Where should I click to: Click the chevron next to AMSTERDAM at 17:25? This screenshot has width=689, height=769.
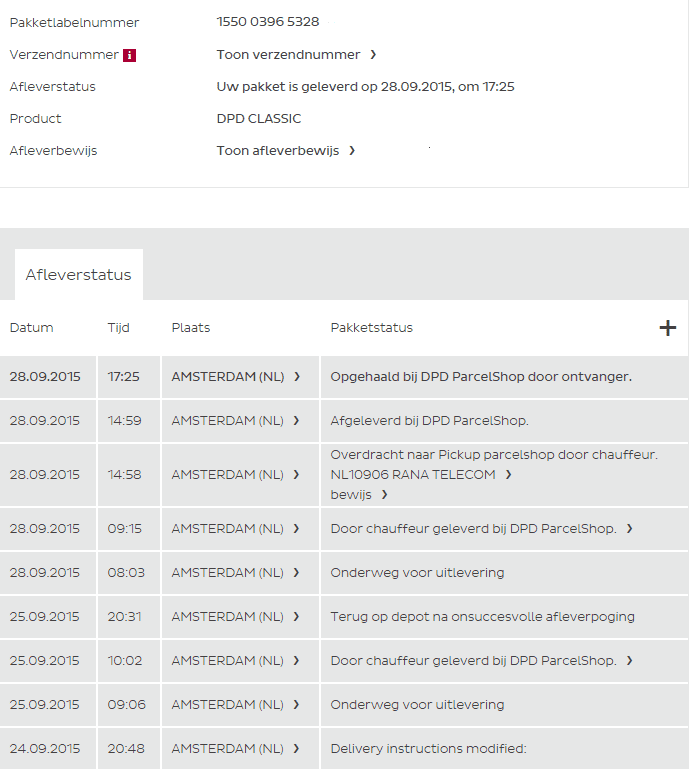click(296, 377)
